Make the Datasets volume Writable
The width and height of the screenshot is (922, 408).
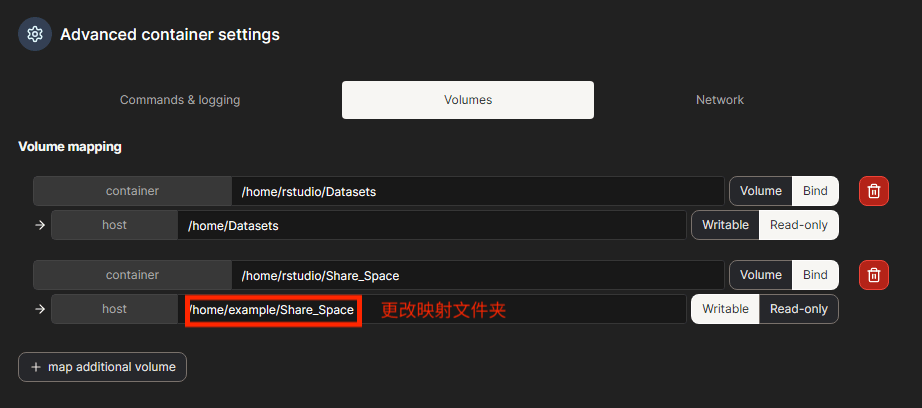725,225
